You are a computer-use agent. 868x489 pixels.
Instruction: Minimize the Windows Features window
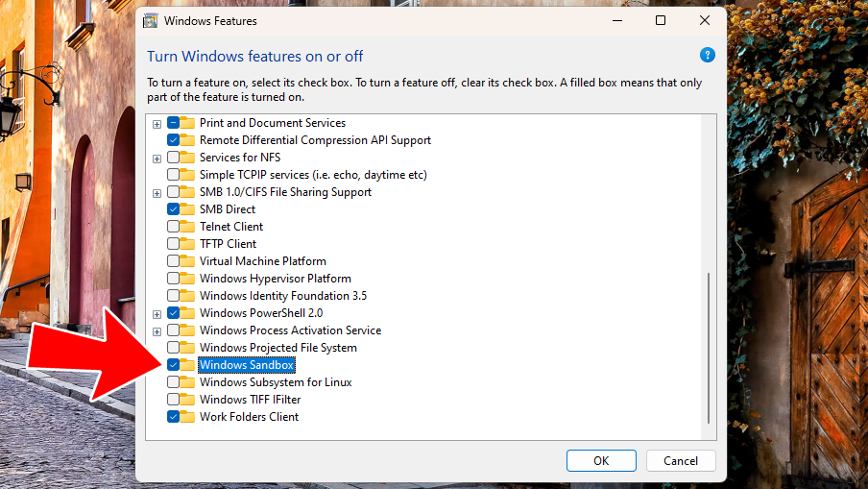tap(617, 20)
